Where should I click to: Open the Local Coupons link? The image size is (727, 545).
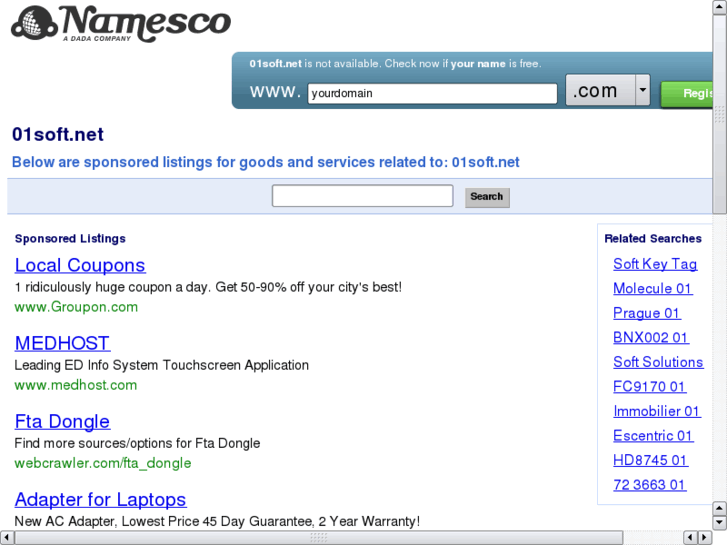tap(80, 265)
